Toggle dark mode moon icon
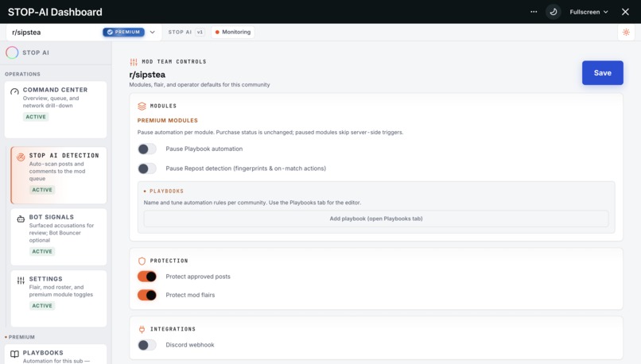The width and height of the screenshot is (641, 364). tap(553, 12)
